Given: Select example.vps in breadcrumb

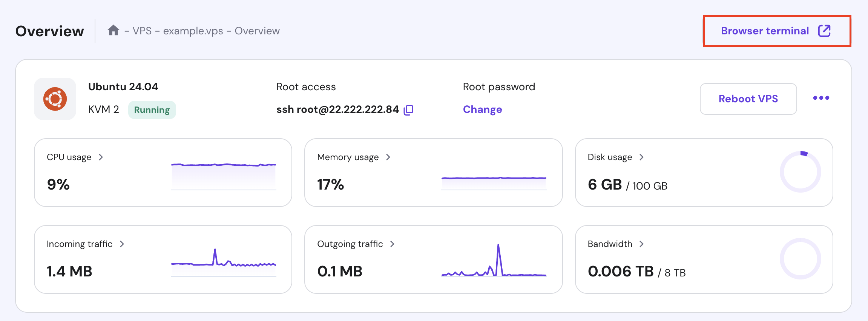Looking at the screenshot, I should 193,31.
